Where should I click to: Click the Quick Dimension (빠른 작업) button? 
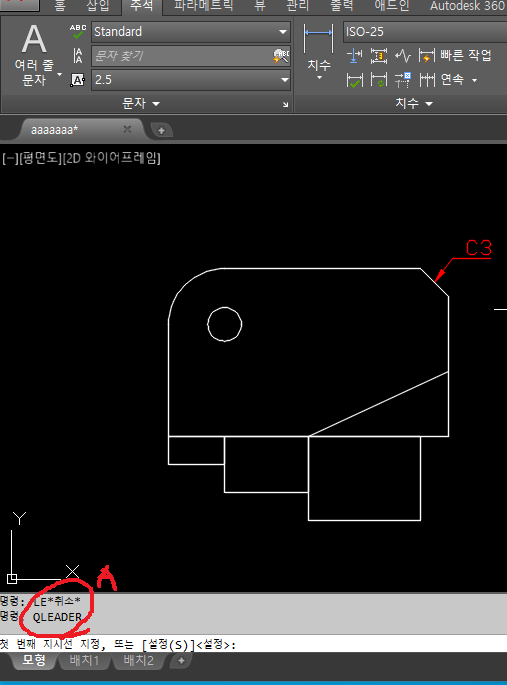[455, 55]
